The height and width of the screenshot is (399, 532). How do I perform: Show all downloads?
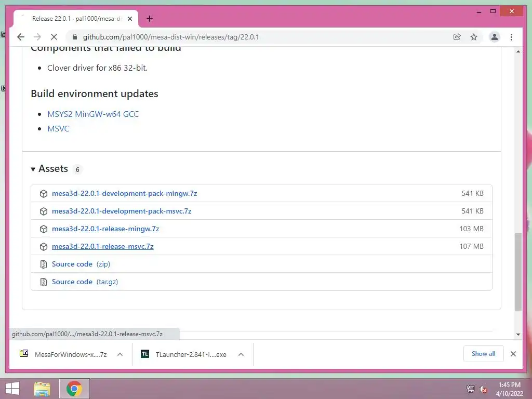point(484,354)
